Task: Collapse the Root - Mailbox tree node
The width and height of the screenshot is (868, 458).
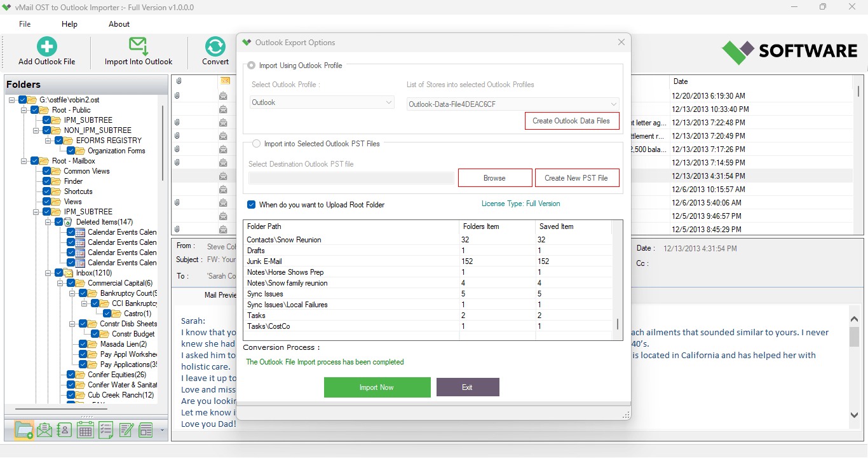Action: 24,161
